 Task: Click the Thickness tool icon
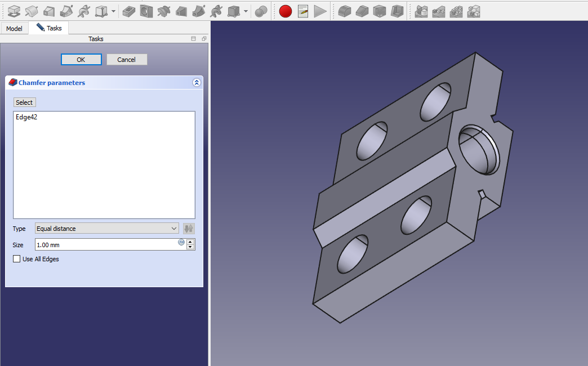pos(397,11)
